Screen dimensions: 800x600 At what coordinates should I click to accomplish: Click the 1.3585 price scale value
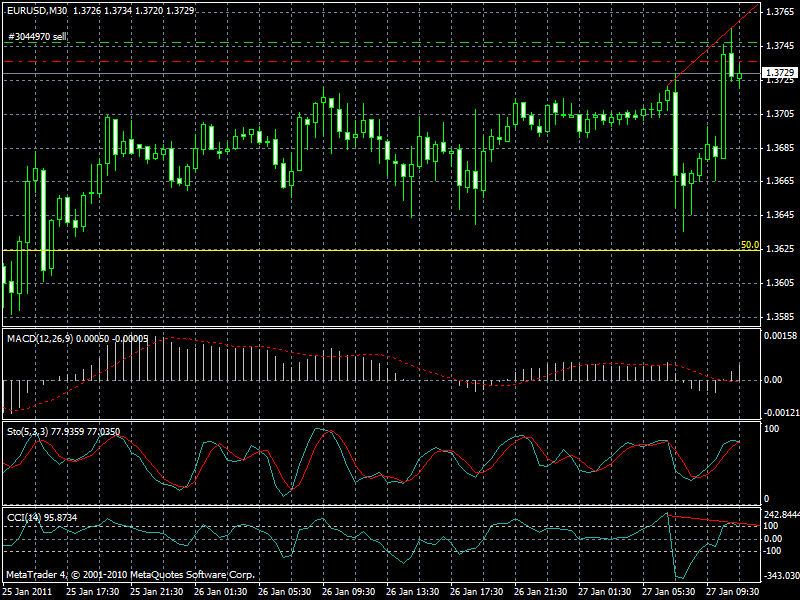[780, 316]
